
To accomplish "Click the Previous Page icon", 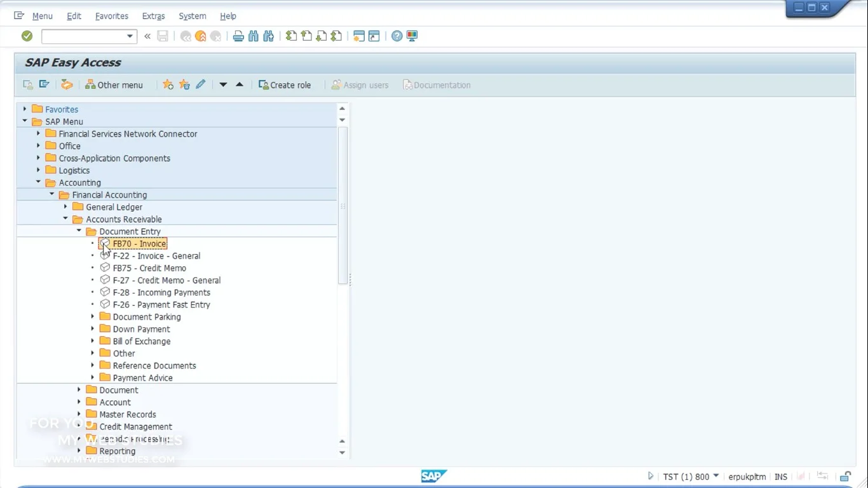I will [306, 36].
